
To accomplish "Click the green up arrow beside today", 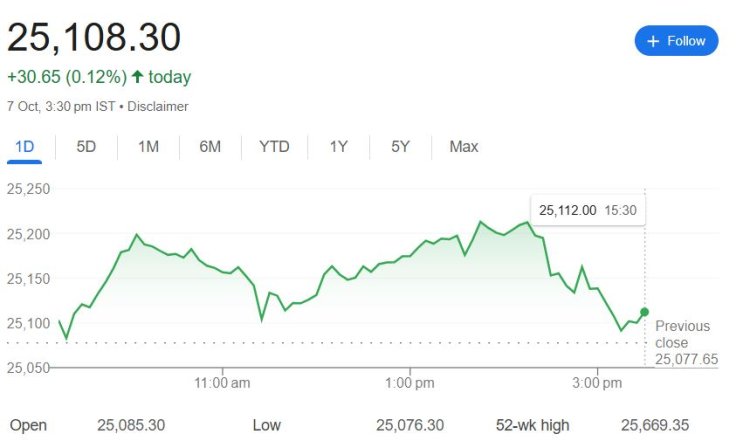I will click(138, 77).
